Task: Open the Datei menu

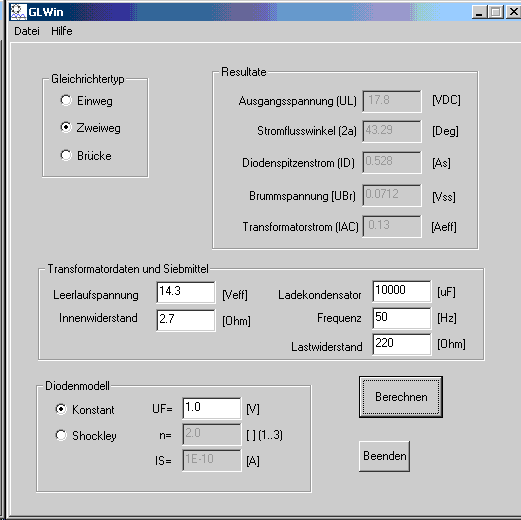Action: pos(27,31)
